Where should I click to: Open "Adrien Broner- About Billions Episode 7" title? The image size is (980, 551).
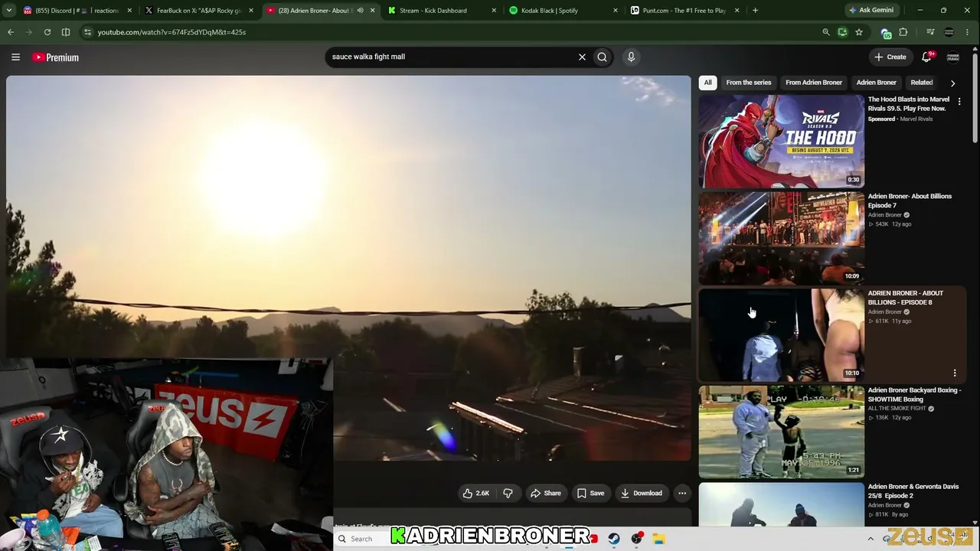[910, 201]
